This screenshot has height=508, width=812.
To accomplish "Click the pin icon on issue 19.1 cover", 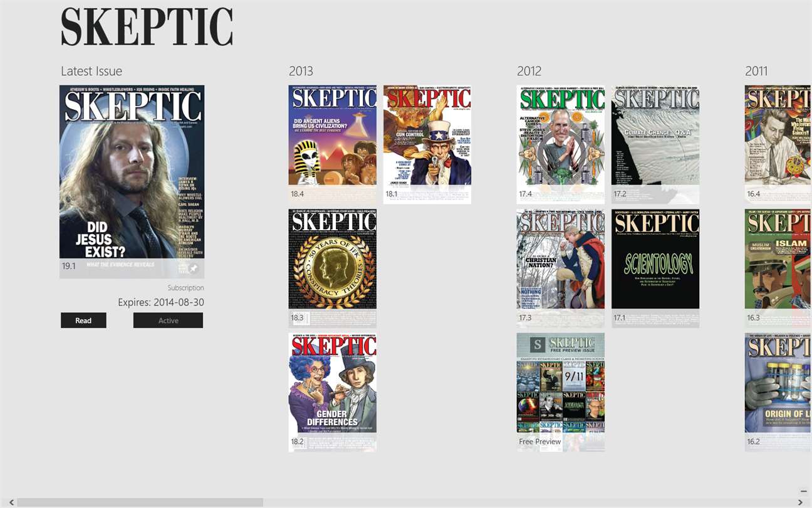I will [x=194, y=268].
